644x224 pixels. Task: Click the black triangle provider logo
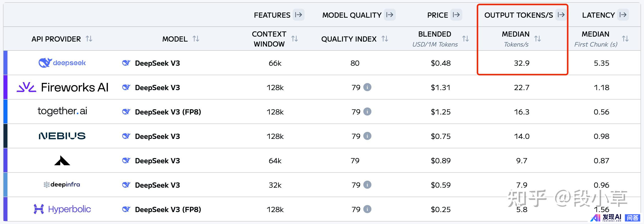(62, 160)
